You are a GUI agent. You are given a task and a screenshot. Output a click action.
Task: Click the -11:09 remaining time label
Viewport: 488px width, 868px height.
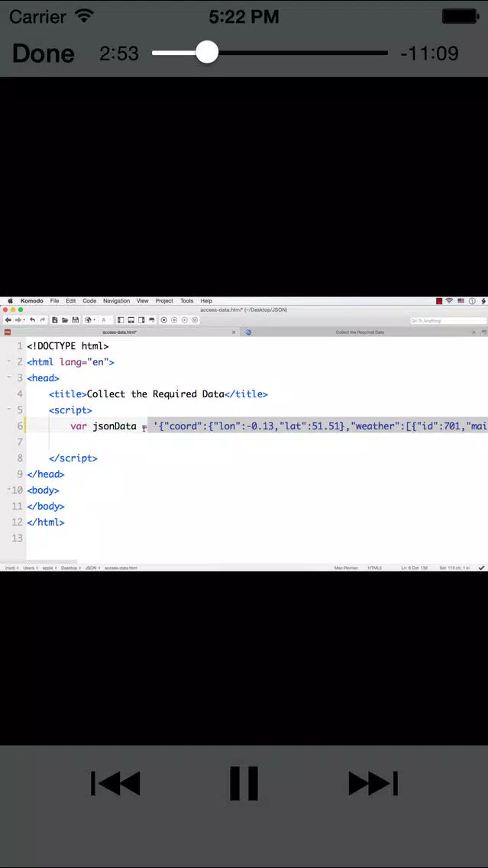[429, 53]
